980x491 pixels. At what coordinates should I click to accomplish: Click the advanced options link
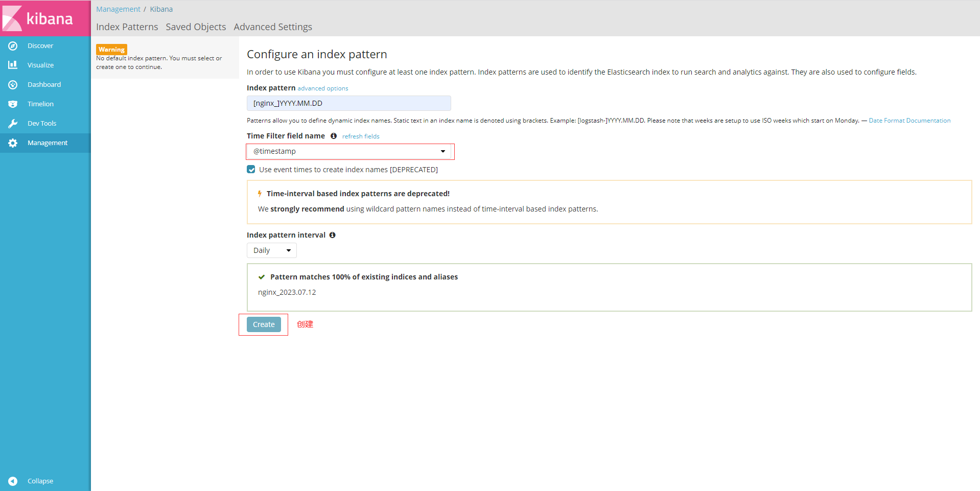click(323, 88)
